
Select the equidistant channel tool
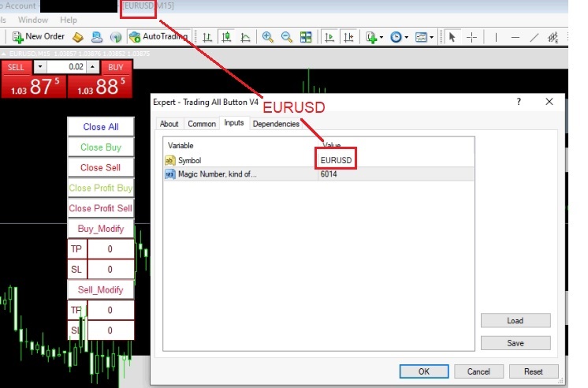553,37
